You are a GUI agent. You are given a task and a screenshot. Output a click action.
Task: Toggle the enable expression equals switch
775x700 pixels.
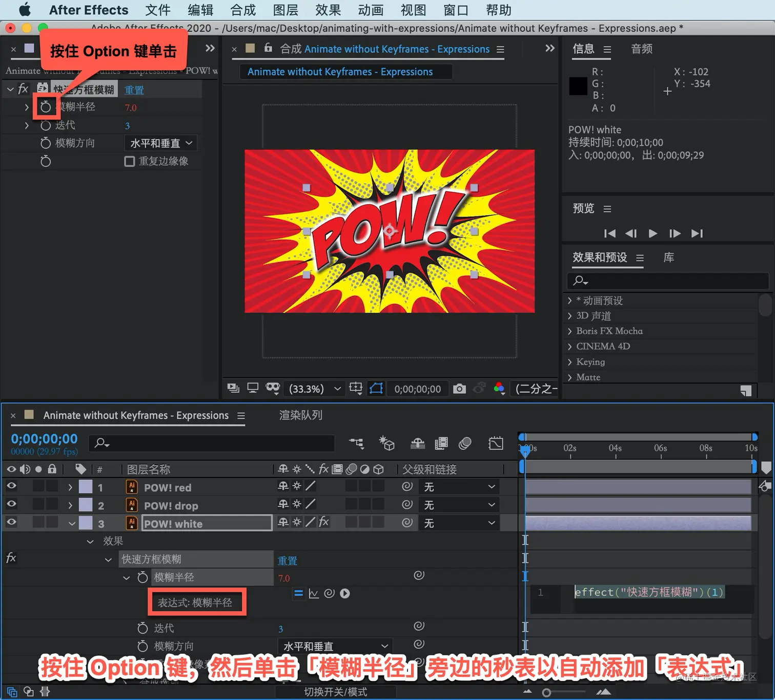pos(298,593)
